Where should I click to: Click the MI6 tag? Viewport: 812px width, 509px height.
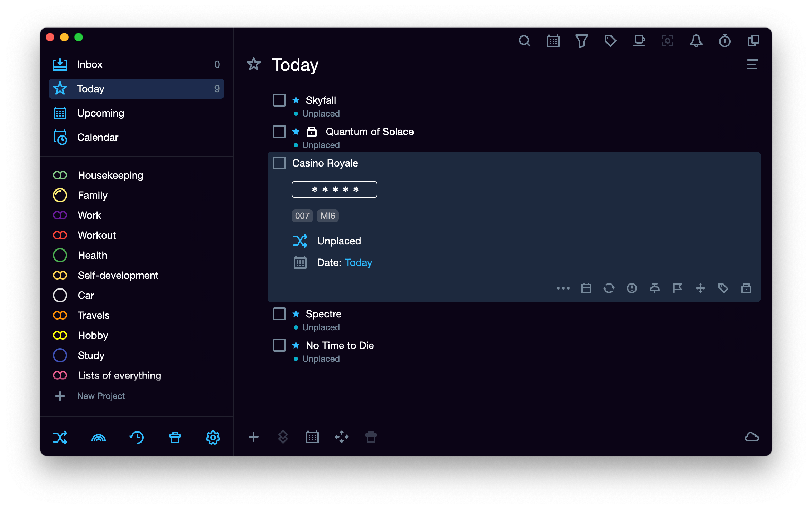point(328,216)
